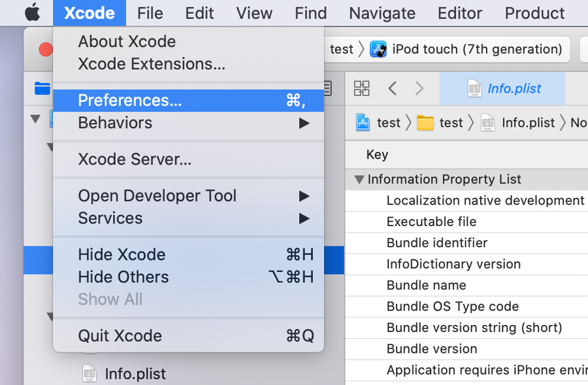This screenshot has width=588, height=385.
Task: Show the Project navigator folder icon
Action: point(42,88)
